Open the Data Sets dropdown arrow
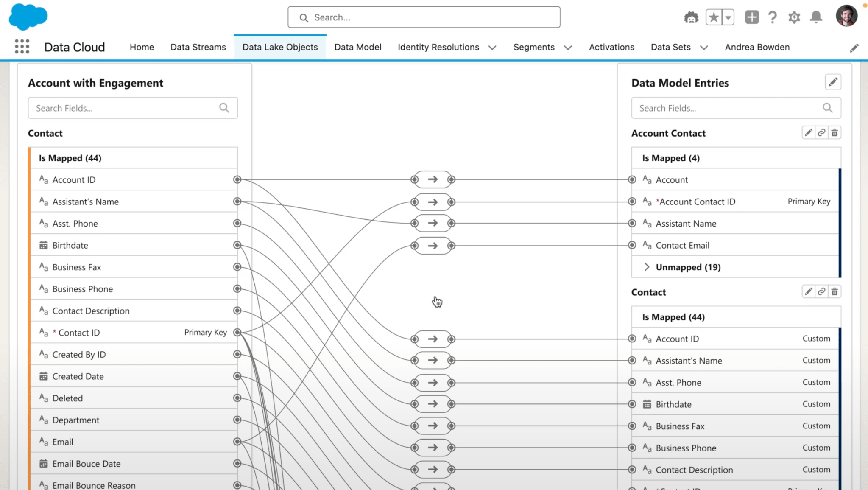Screen dimensions: 868x490 click(x=704, y=47)
